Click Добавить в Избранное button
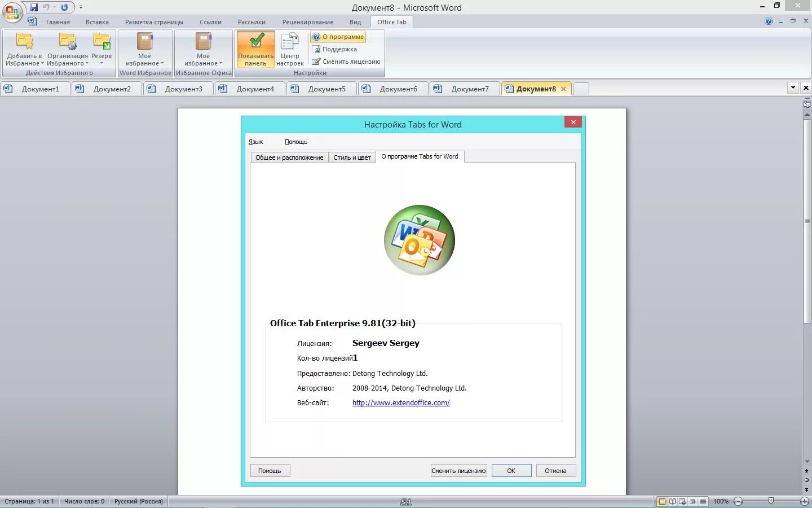This screenshot has height=508, width=812. (x=24, y=49)
